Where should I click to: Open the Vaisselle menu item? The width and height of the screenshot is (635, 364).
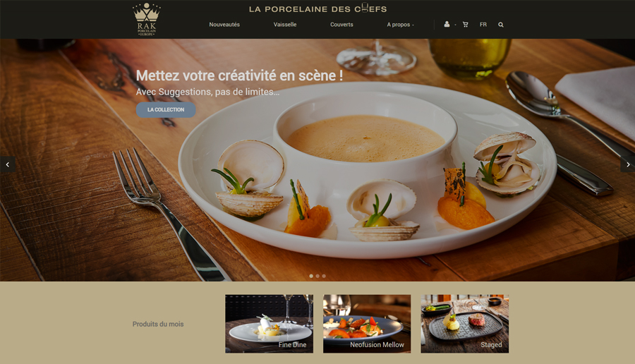pyautogui.click(x=285, y=25)
